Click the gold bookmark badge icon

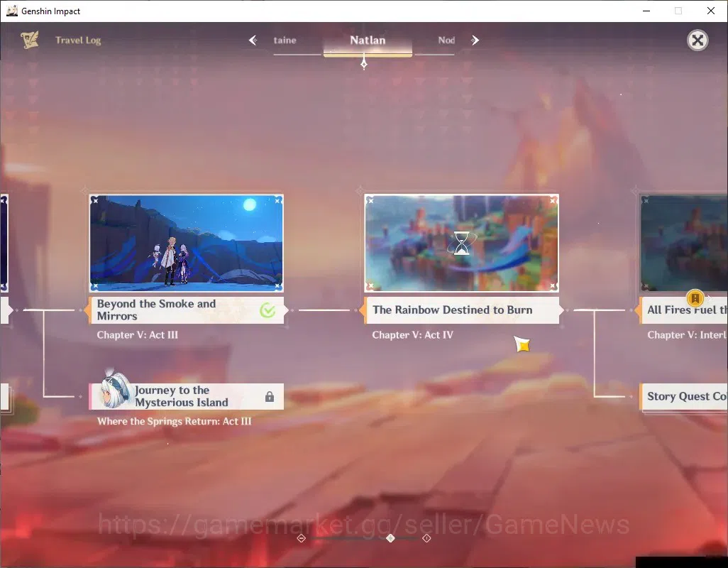695,297
